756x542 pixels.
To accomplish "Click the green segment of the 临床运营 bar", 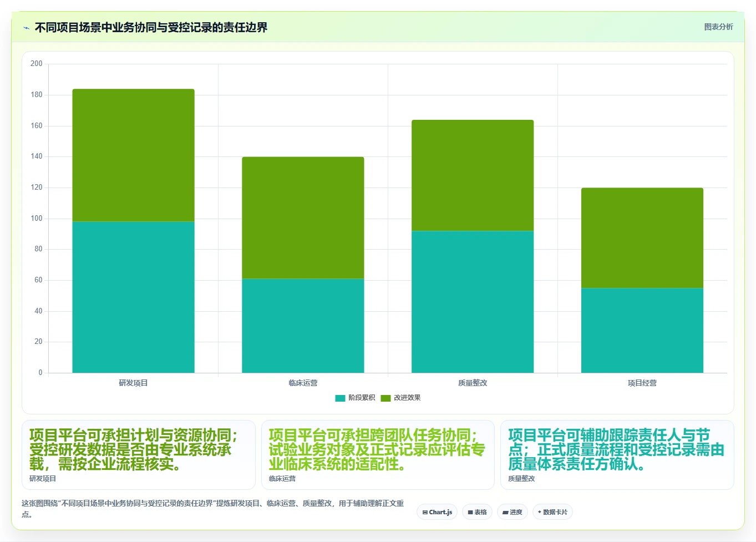I will pos(303,217).
